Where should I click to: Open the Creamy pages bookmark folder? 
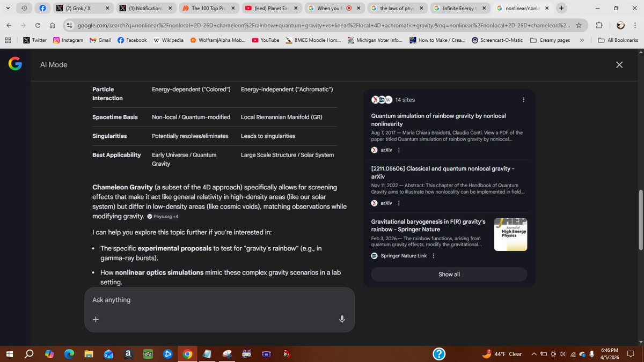pyautogui.click(x=550, y=40)
